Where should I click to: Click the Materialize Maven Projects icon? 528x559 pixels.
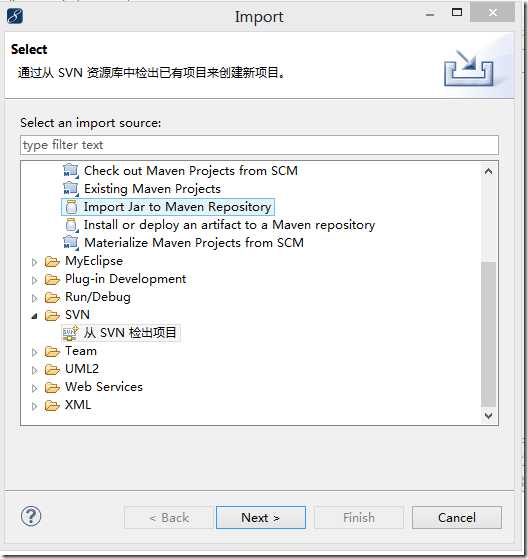click(71, 243)
